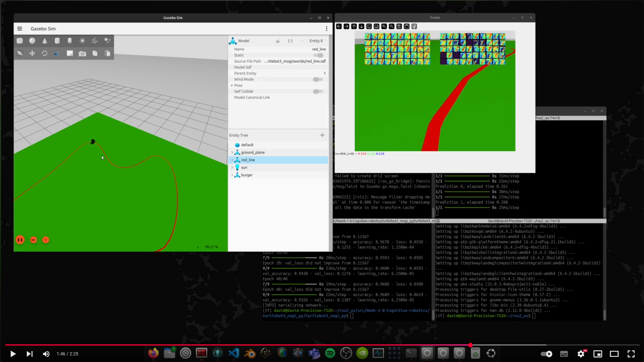Lock the Model inspector panel
This screenshot has height=362, width=644.
pyautogui.click(x=278, y=41)
